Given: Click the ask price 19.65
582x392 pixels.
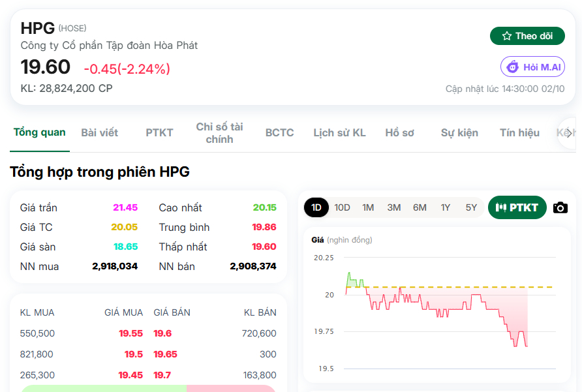Looking at the screenshot, I should pyautogui.click(x=166, y=354).
